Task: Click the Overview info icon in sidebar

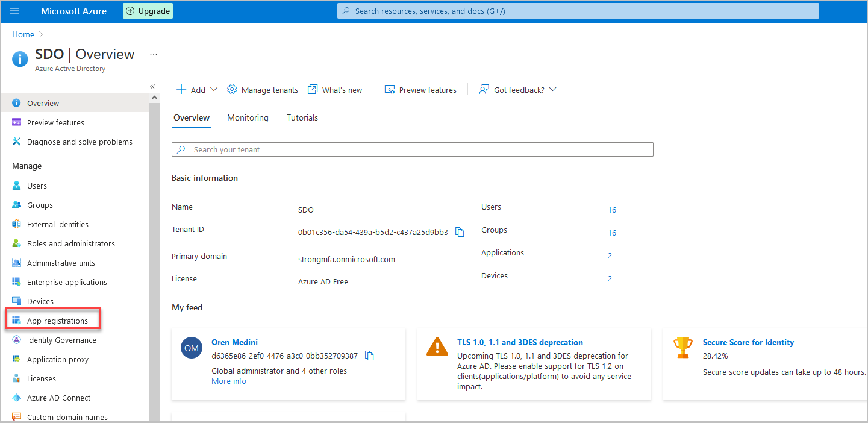Action: click(16, 103)
